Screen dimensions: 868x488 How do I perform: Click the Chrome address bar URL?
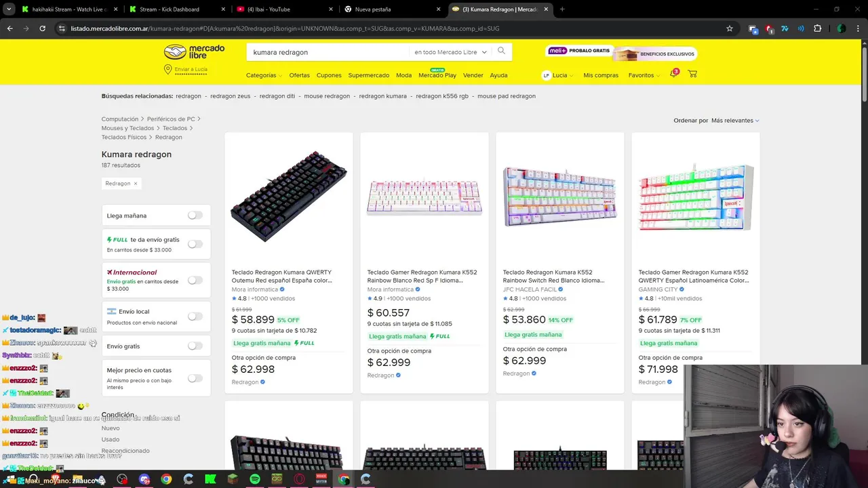point(285,28)
